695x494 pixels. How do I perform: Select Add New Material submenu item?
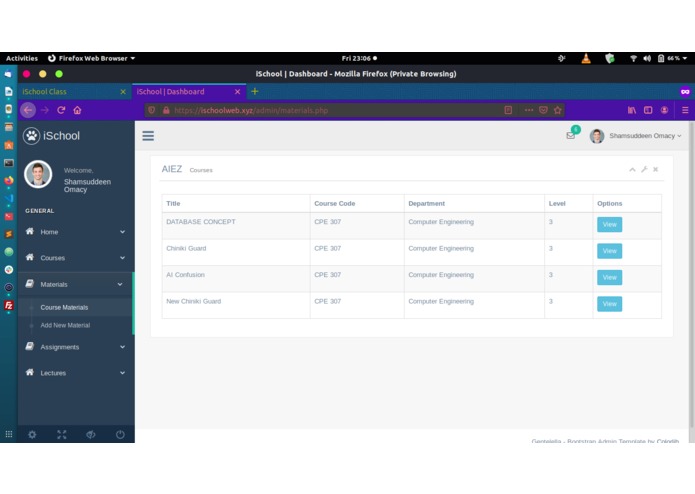coord(65,325)
